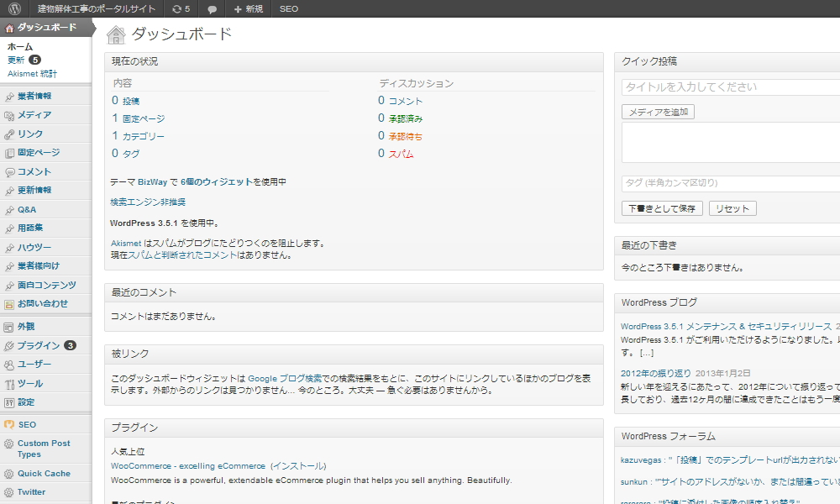Open the スパムと判断されたコメント link
This screenshot has height=504, width=840.
[x=182, y=255]
